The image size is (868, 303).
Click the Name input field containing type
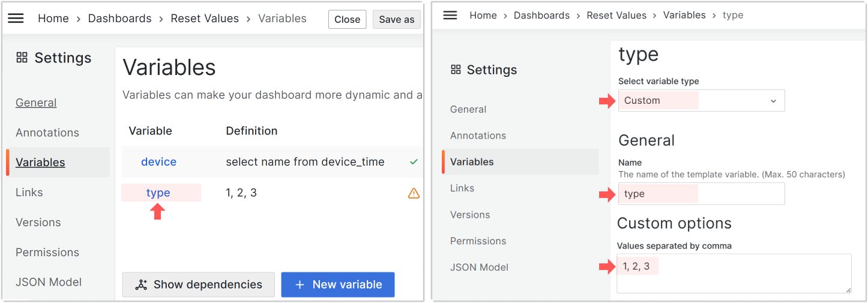tap(701, 194)
